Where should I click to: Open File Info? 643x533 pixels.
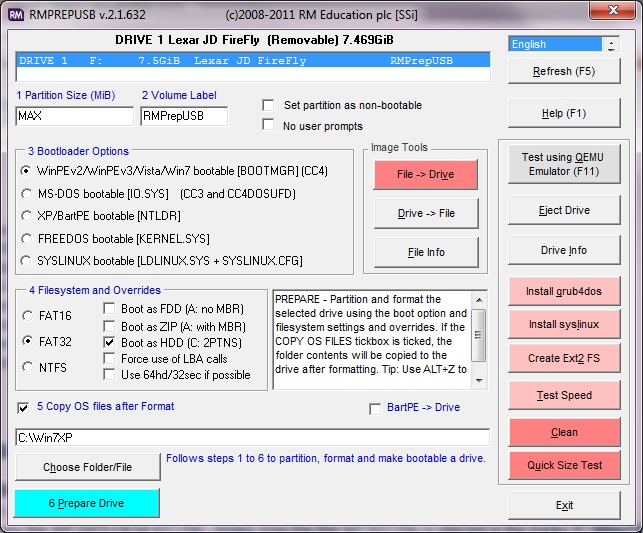point(426,253)
